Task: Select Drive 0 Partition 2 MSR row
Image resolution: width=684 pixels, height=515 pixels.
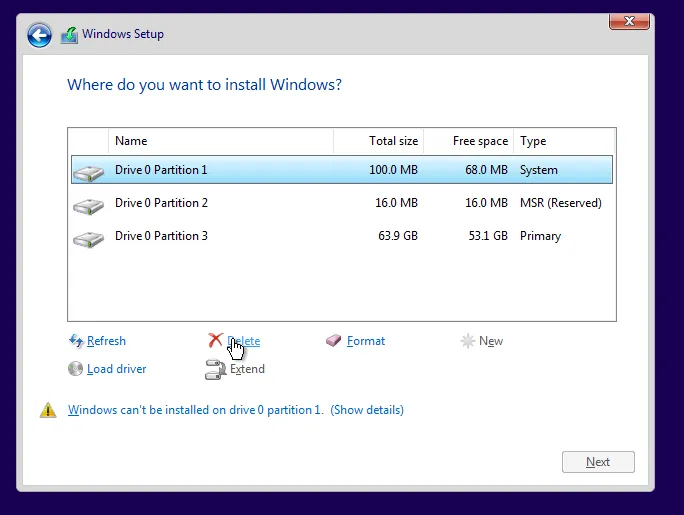Action: (x=340, y=203)
